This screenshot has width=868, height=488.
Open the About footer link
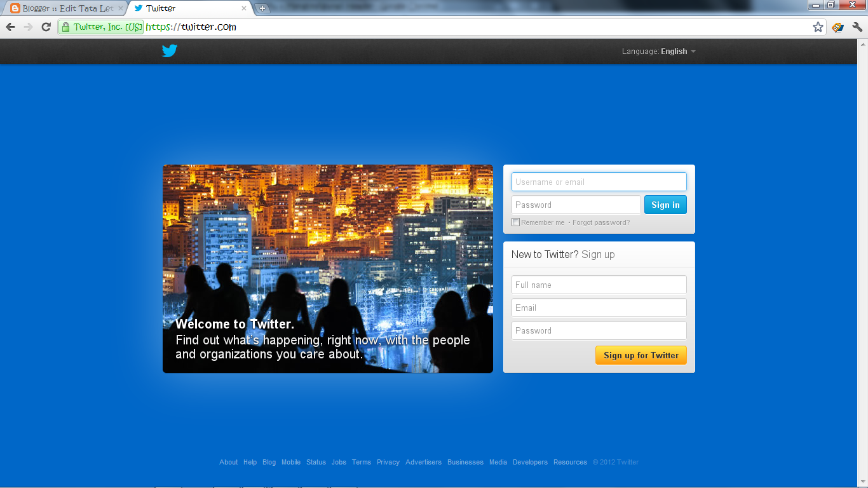229,462
